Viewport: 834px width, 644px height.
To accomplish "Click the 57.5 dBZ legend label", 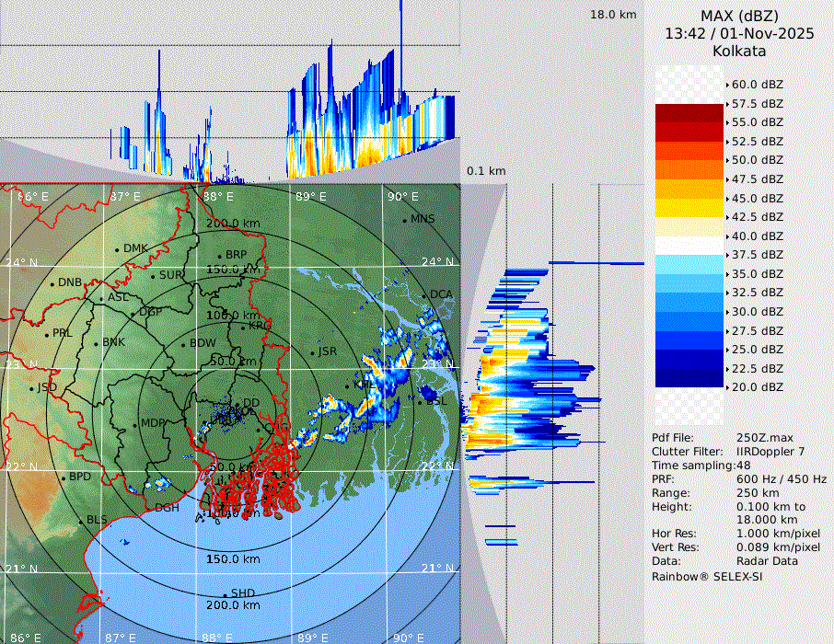I will pos(757,103).
